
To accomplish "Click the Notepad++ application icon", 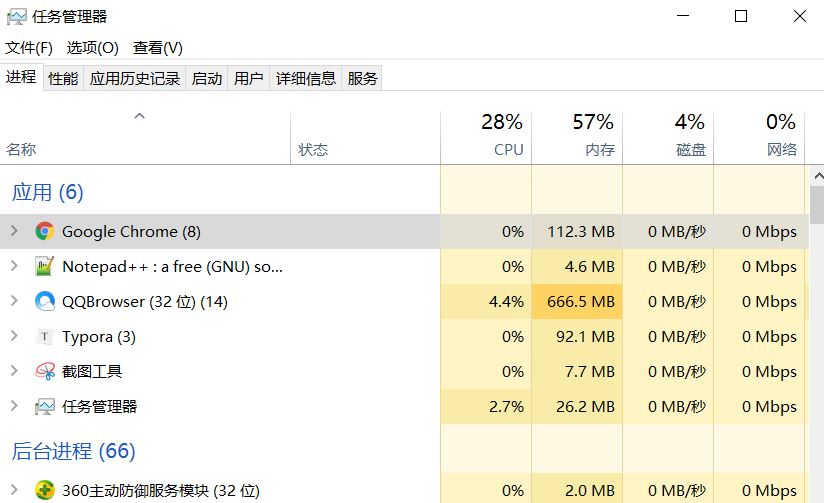I will 45,266.
